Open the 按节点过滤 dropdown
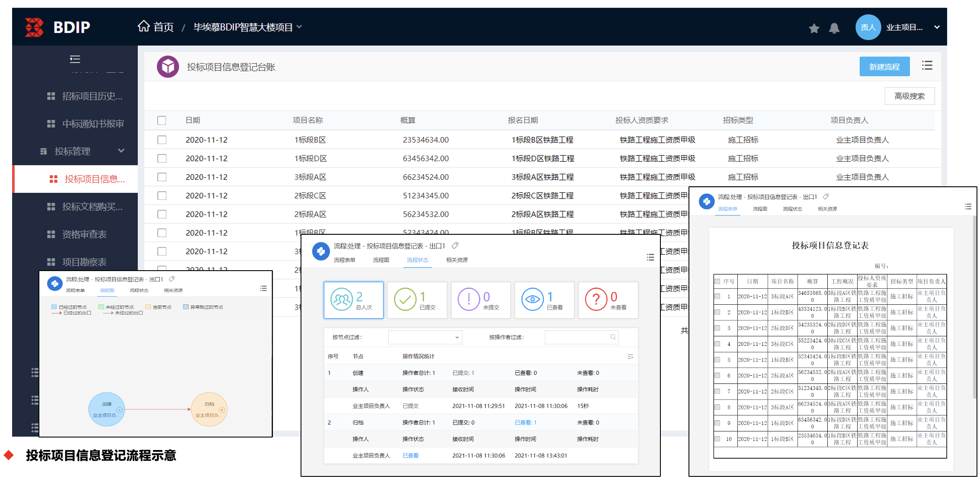Image resolution: width=980 pixels, height=479 pixels. pos(426,337)
